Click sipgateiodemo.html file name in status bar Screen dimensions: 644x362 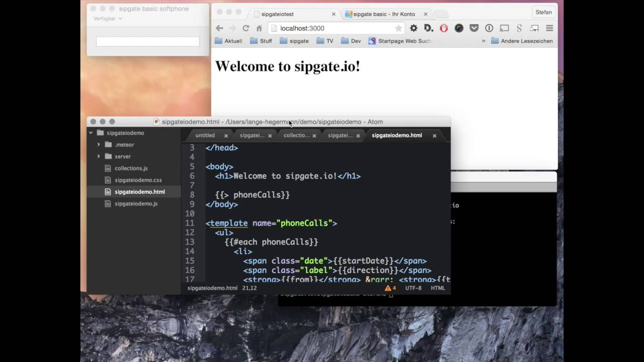(212, 288)
